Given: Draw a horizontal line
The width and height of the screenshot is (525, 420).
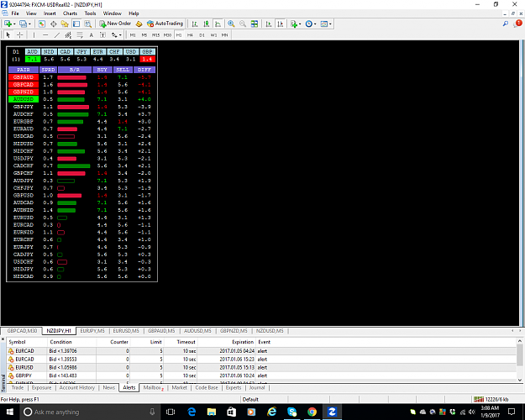Looking at the screenshot, I should tap(45, 34).
